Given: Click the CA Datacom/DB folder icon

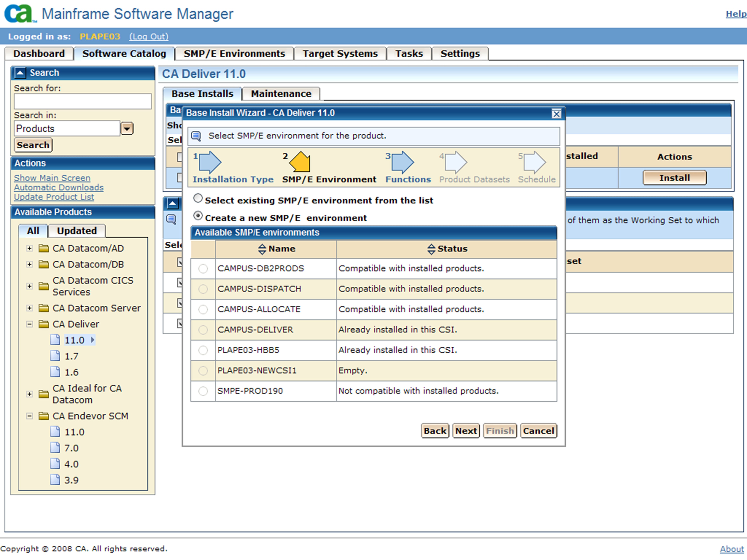Looking at the screenshot, I should (44, 264).
